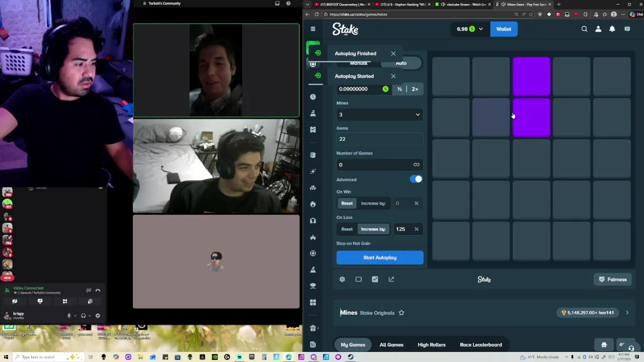Double the bet with 2× button
The height and width of the screenshot is (362, 644).
pyautogui.click(x=415, y=89)
